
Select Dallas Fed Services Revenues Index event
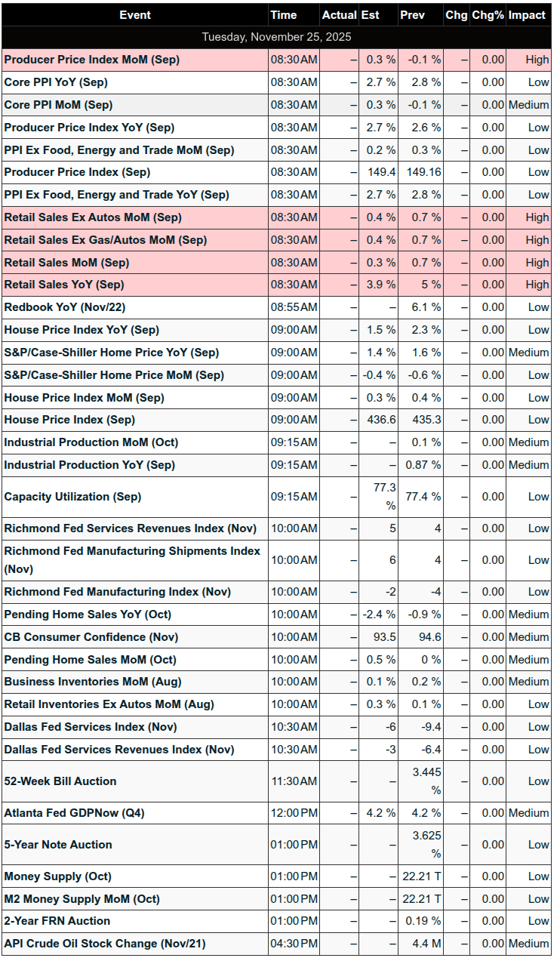119,750
